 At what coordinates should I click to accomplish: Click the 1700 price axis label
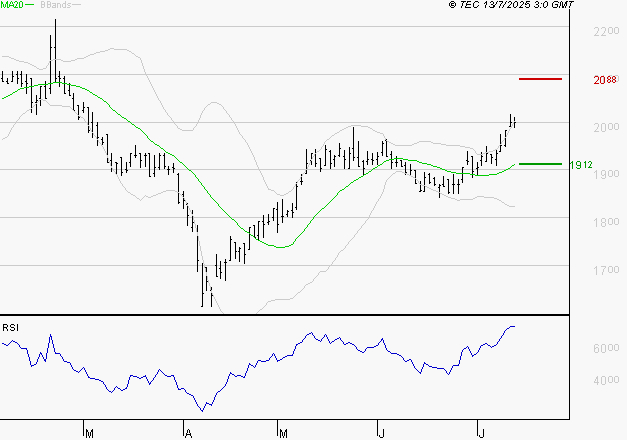click(x=606, y=270)
